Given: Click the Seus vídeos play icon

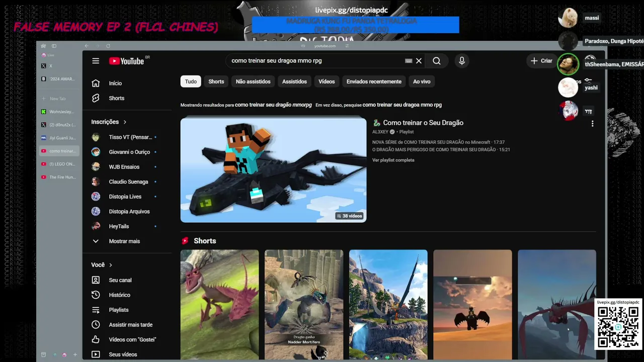Looking at the screenshot, I should pyautogui.click(x=96, y=354).
